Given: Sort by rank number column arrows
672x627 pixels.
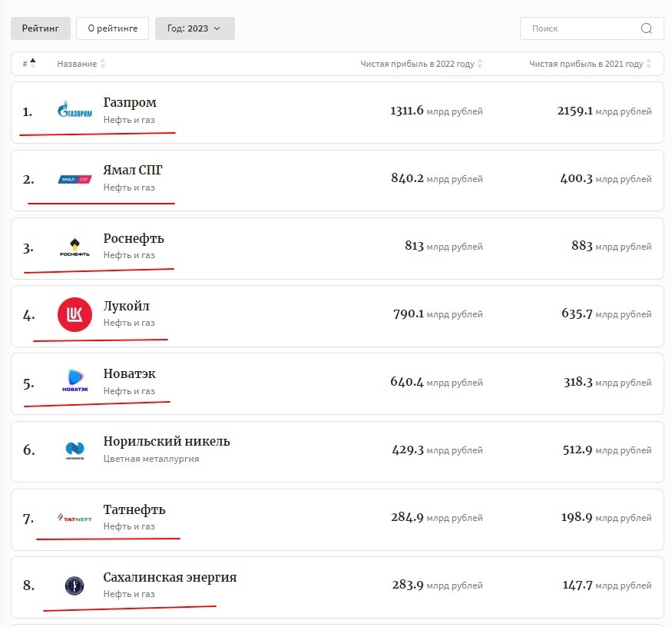Looking at the screenshot, I should (33, 64).
